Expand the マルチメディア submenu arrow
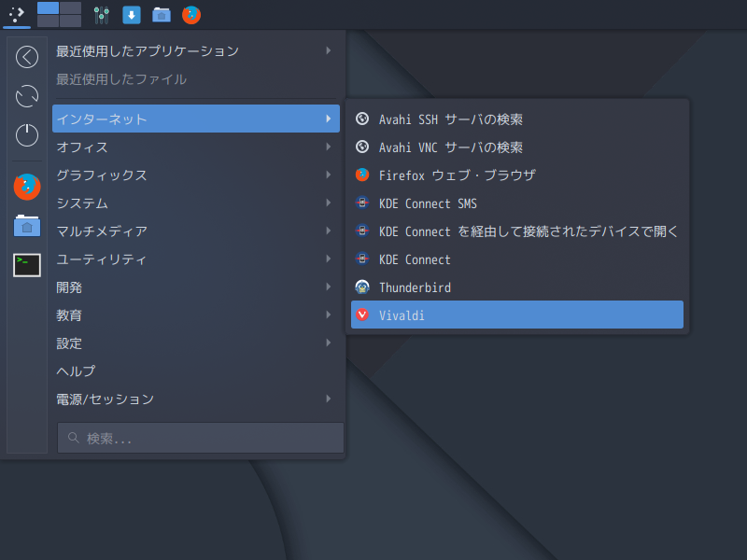Viewport: 747px width, 560px height. pos(329,231)
